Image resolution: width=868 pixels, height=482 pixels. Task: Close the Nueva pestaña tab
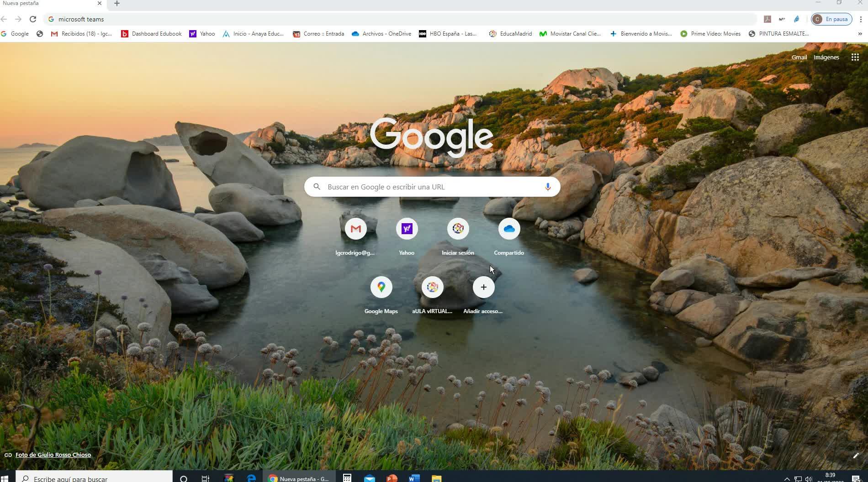[100, 3]
